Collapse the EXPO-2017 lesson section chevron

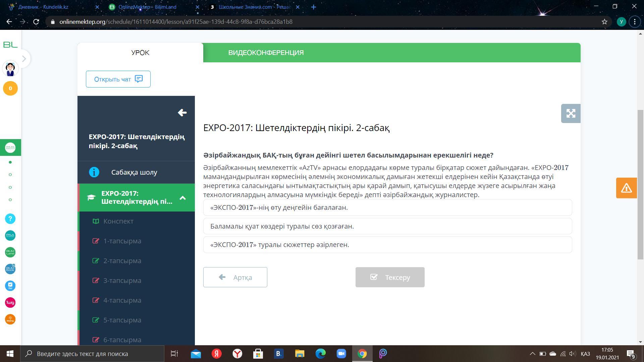(x=183, y=198)
